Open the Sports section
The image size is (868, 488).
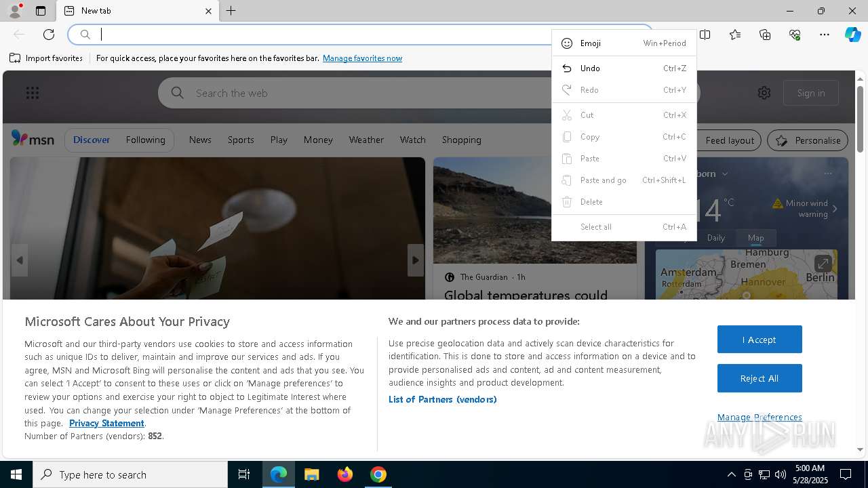(241, 140)
